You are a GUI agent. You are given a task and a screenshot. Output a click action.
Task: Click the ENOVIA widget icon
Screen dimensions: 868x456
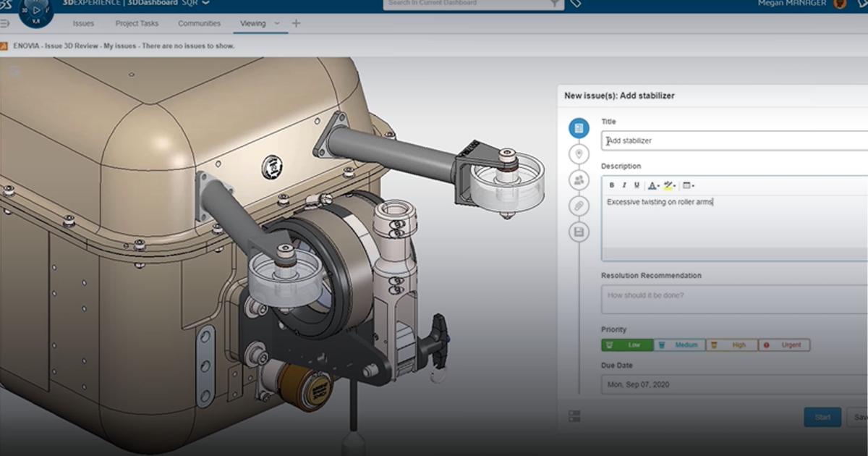tap(4, 46)
